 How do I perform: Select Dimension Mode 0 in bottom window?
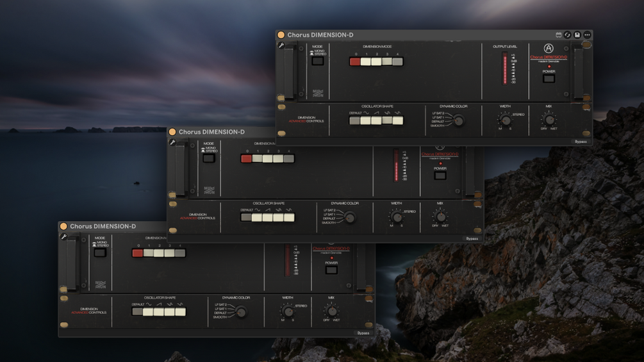[137, 253]
